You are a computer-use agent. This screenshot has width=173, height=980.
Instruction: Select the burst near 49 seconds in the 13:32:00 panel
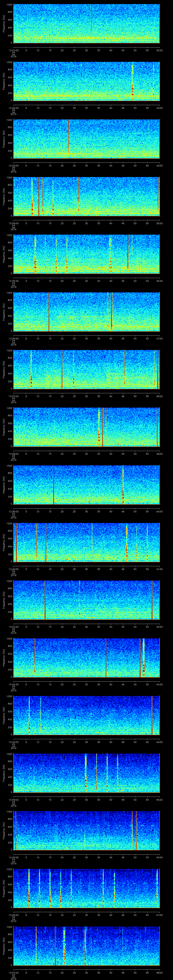132,82
